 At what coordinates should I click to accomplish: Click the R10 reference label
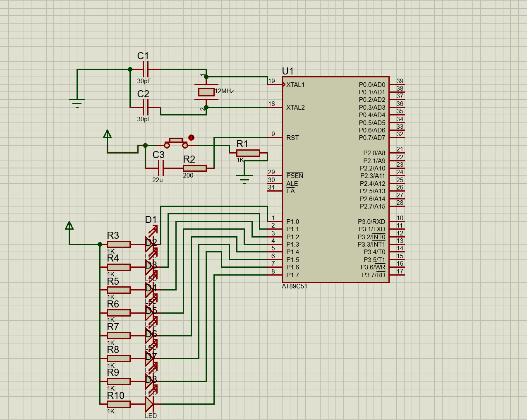[x=116, y=396]
